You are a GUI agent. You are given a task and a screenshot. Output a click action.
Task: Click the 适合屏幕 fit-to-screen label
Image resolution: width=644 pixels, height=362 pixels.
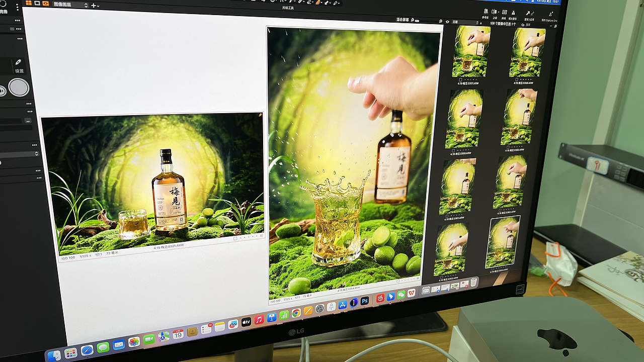tap(403, 20)
